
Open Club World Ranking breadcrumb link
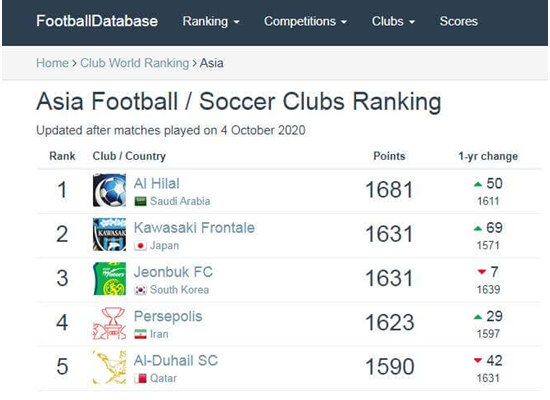(135, 63)
